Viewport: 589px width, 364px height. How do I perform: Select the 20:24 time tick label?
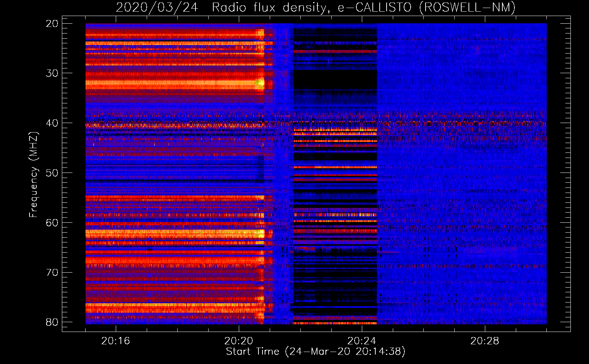361,341
